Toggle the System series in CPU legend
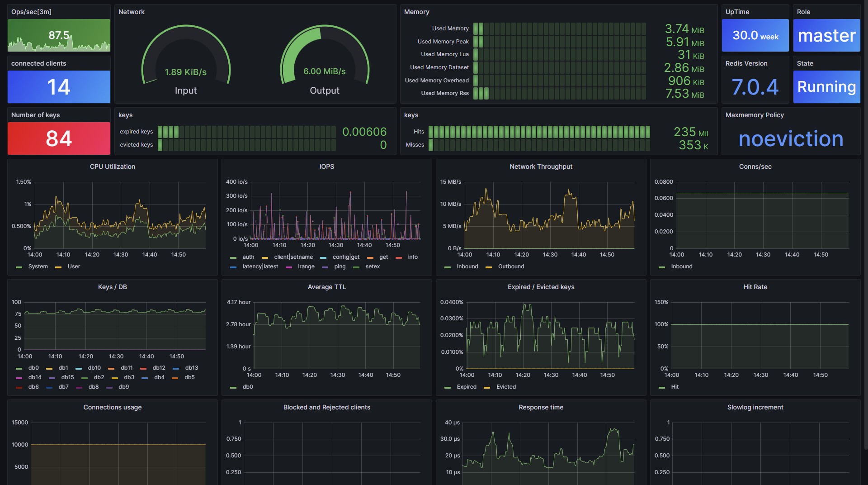The height and width of the screenshot is (485, 868). click(x=38, y=266)
